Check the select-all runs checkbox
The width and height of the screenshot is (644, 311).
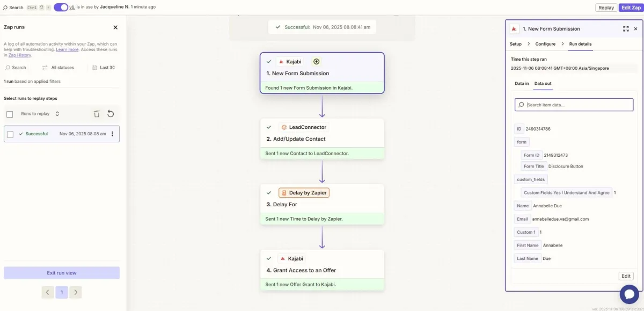tap(10, 114)
